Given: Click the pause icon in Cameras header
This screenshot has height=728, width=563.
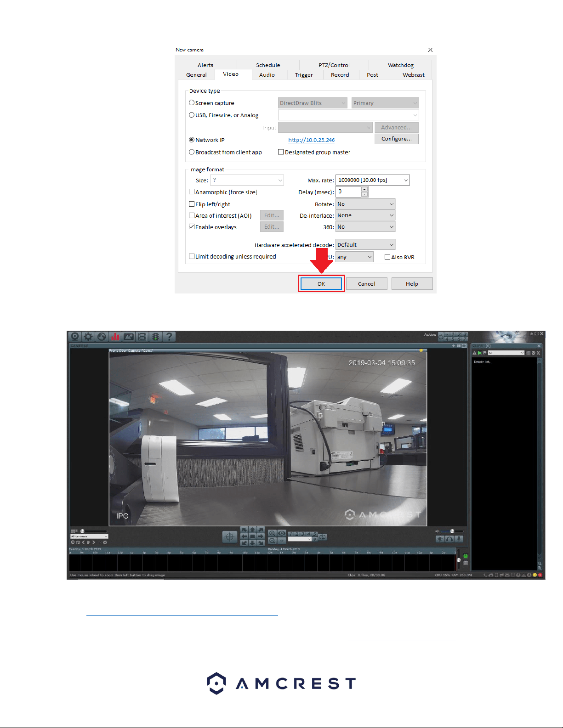Looking at the screenshot, I should [x=459, y=345].
